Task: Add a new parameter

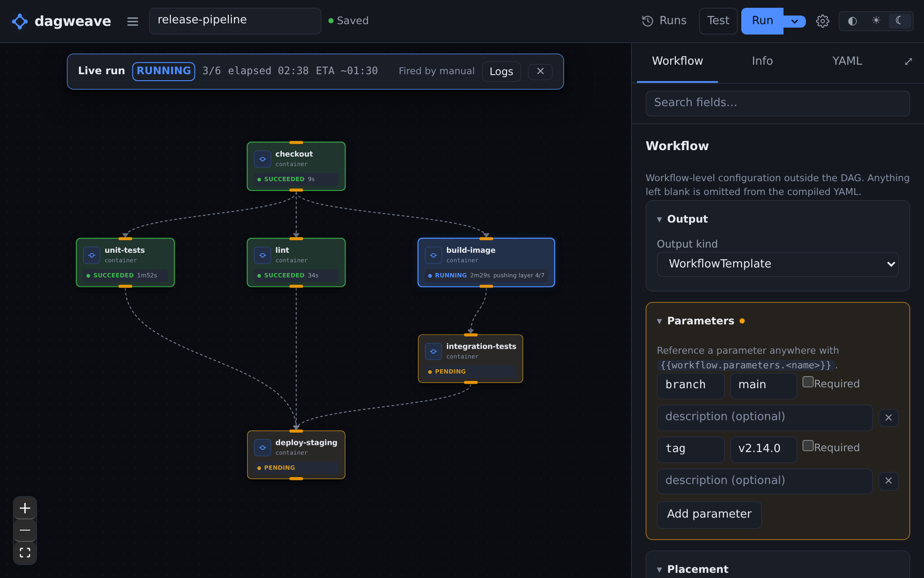Action: point(709,515)
